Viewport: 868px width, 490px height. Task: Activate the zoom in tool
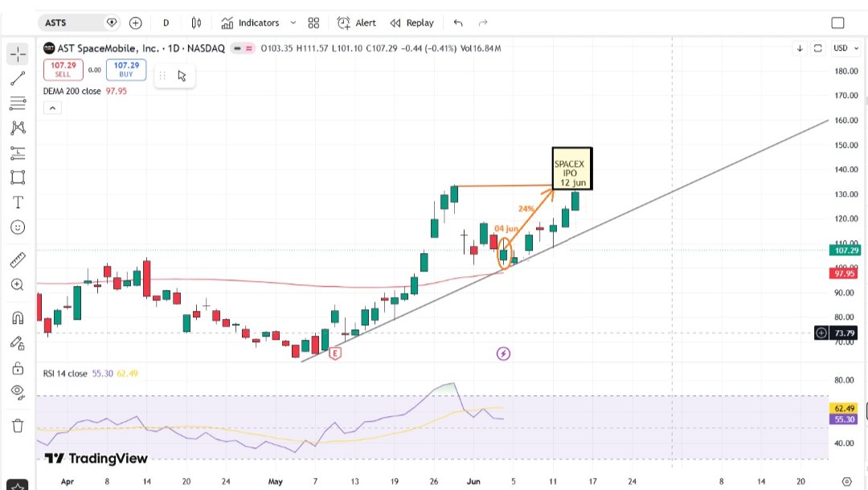[18, 284]
